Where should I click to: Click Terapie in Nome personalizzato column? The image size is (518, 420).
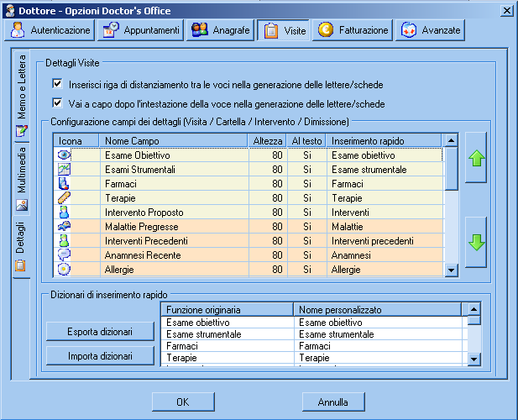(x=378, y=358)
